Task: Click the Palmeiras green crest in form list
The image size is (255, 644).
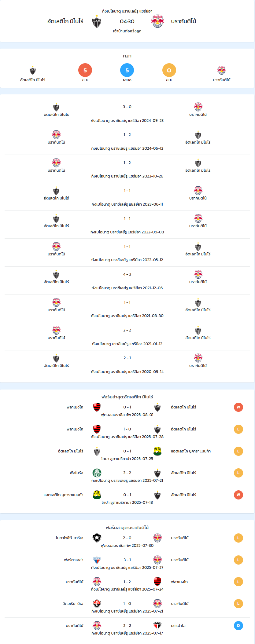Action: (x=97, y=473)
